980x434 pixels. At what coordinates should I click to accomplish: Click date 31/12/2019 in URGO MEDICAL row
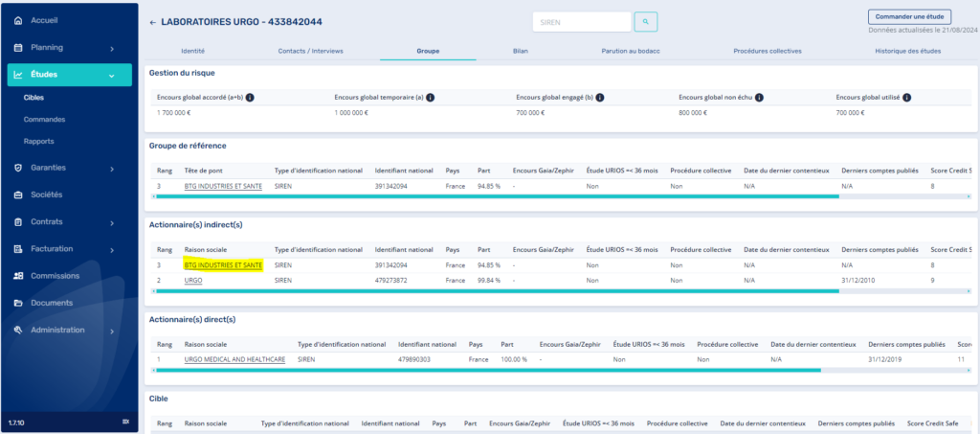[883, 359]
